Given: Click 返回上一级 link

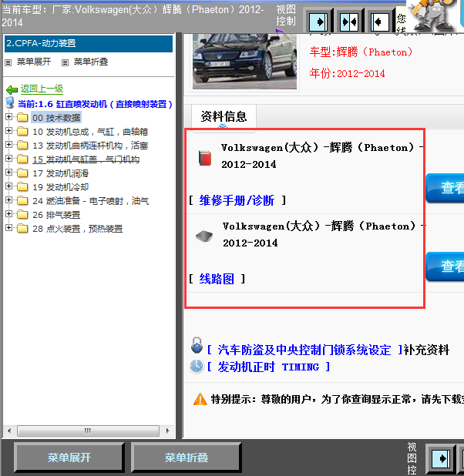Looking at the screenshot, I should (x=42, y=89).
